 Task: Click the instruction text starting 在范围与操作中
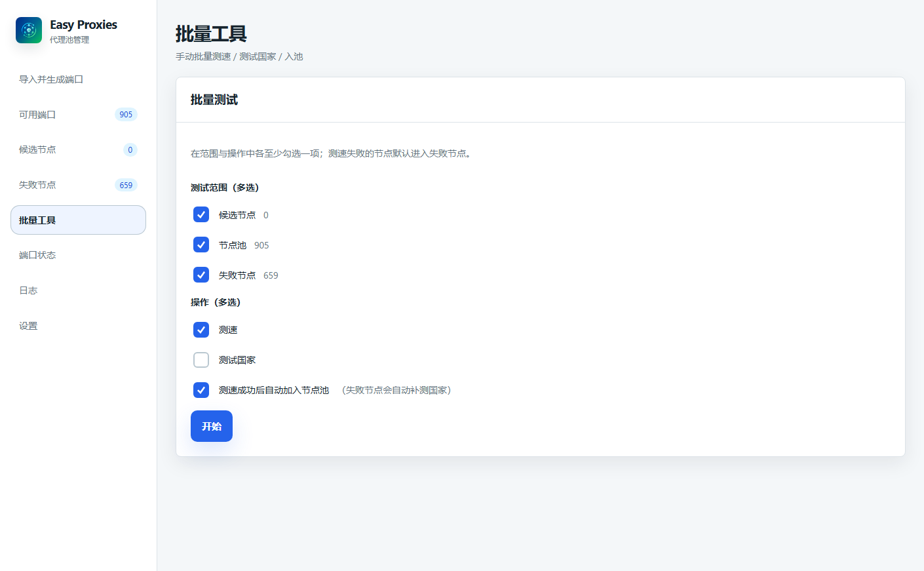pyautogui.click(x=332, y=153)
